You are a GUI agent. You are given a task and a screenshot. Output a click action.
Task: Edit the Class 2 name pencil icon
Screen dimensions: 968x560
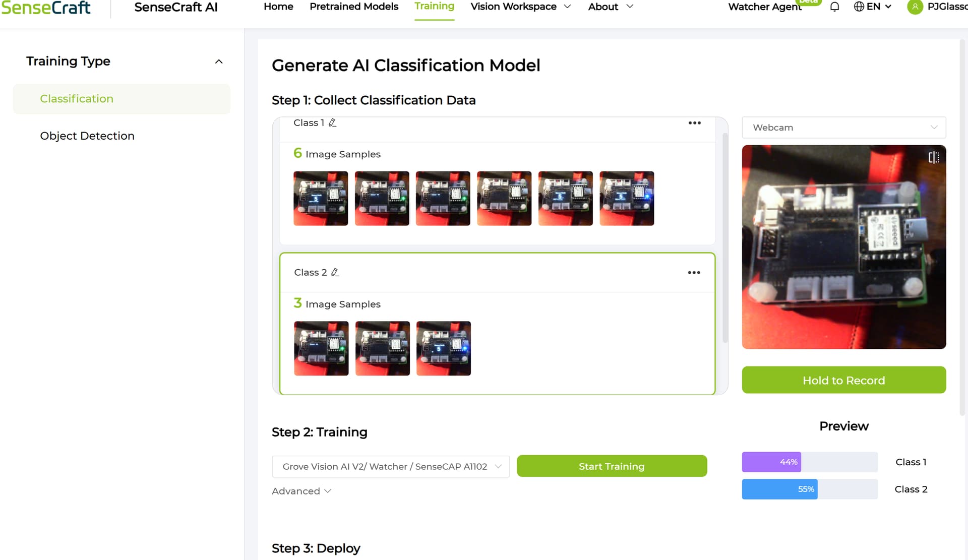click(335, 272)
